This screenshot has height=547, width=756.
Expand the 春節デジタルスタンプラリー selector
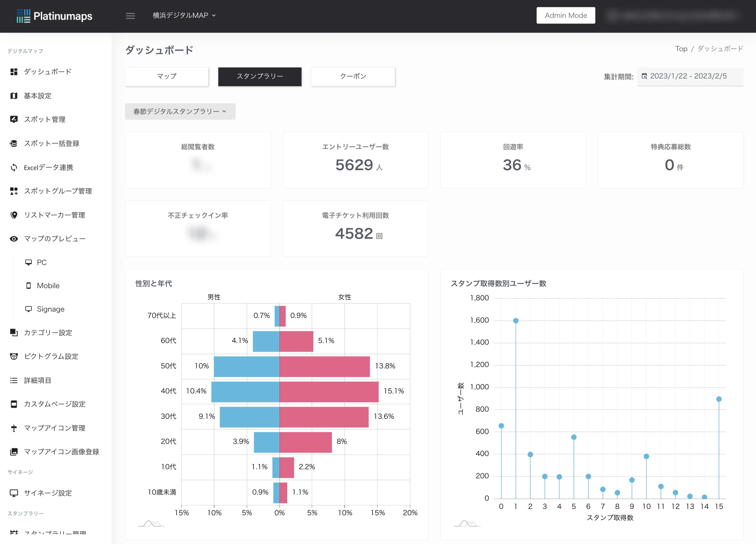pyautogui.click(x=180, y=111)
